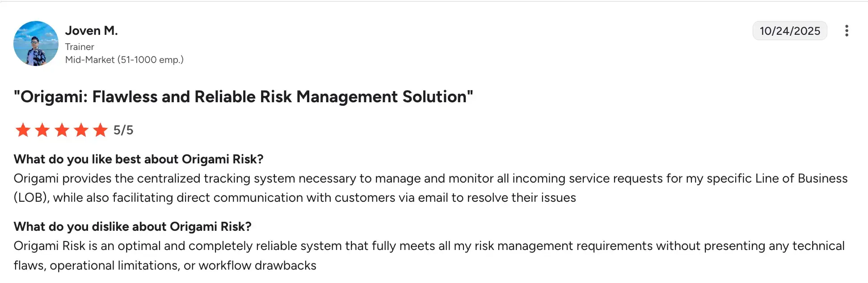Click the 5/5 rating score
868x283 pixels.
123,130
